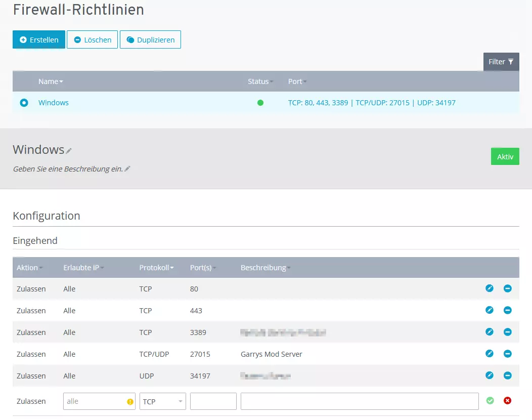Edit description pencil icon
Image resolution: width=532 pixels, height=420 pixels.
pyautogui.click(x=127, y=169)
